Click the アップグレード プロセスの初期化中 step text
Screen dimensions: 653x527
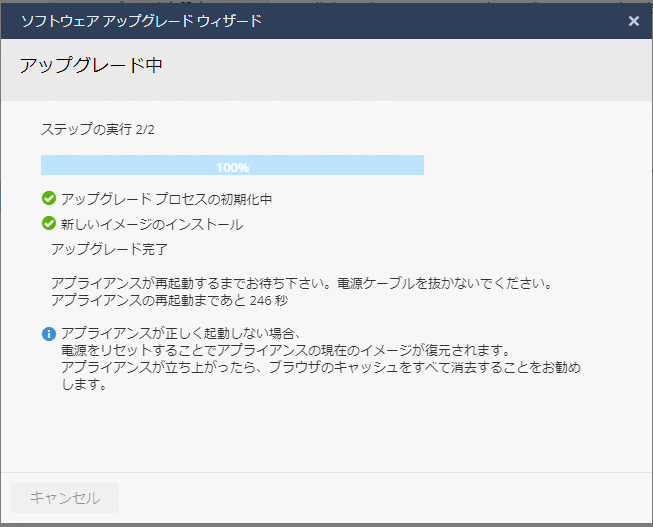(x=166, y=199)
